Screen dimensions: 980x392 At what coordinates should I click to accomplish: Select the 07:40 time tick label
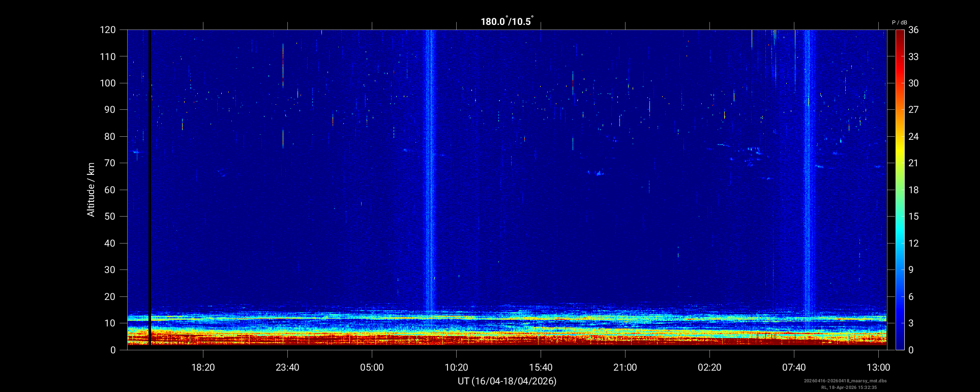point(794,367)
